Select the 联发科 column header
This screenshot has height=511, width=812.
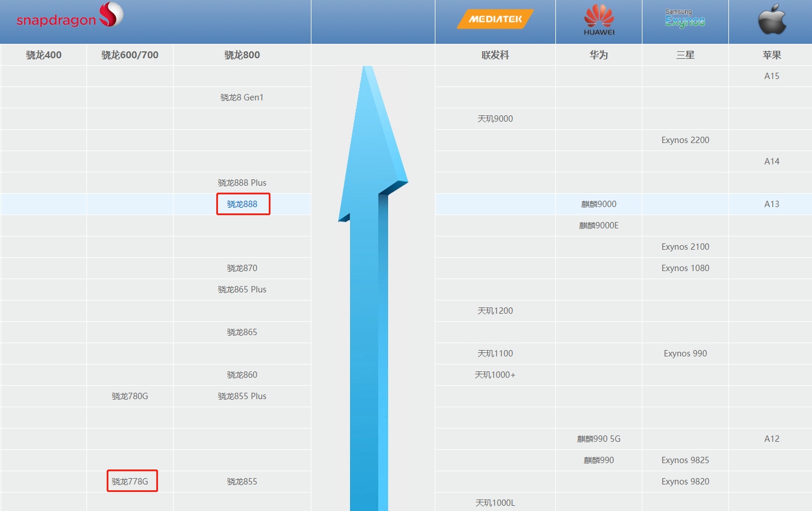pos(495,55)
